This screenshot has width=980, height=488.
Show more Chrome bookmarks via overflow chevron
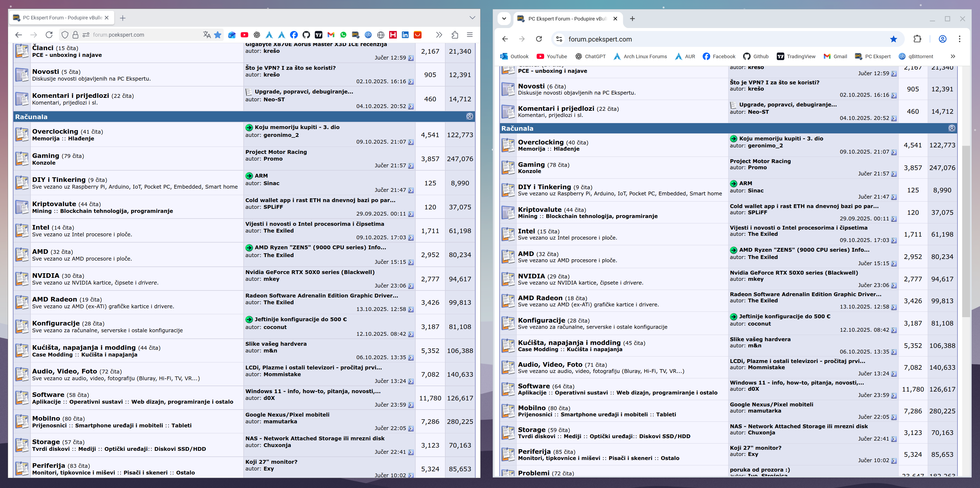coord(953,56)
